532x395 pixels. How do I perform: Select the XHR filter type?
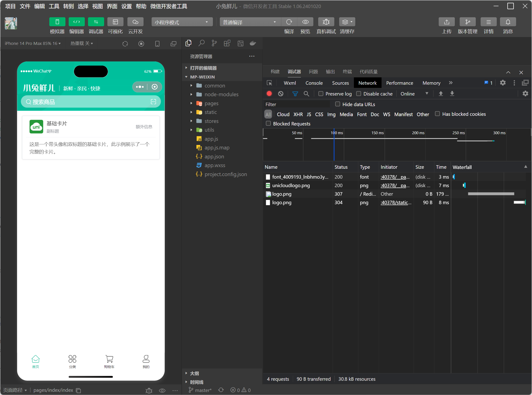point(298,114)
